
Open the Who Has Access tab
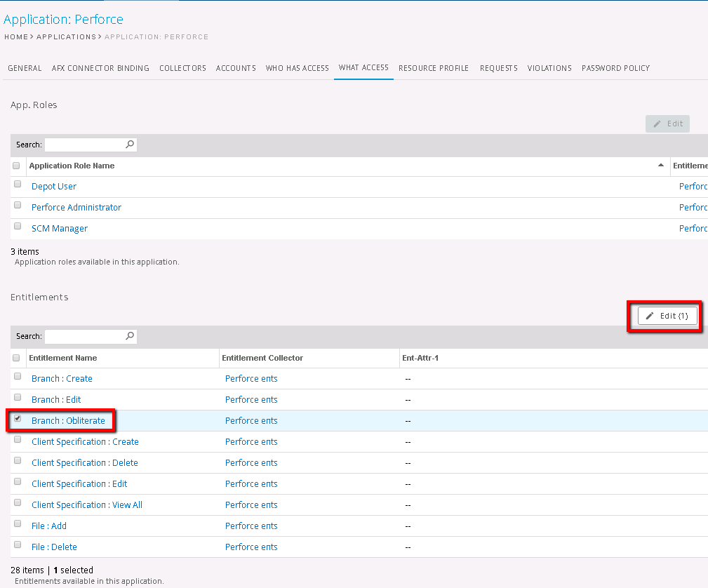coord(297,68)
